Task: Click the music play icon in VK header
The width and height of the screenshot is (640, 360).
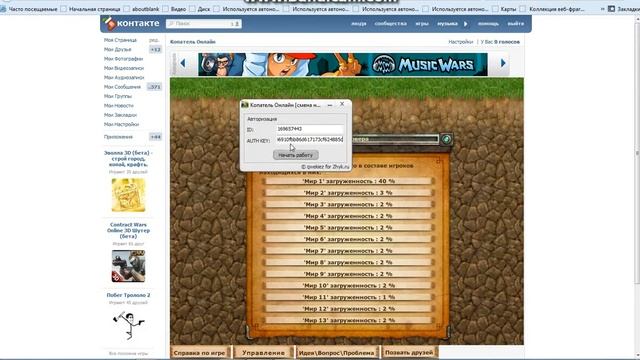Action: click(465, 24)
